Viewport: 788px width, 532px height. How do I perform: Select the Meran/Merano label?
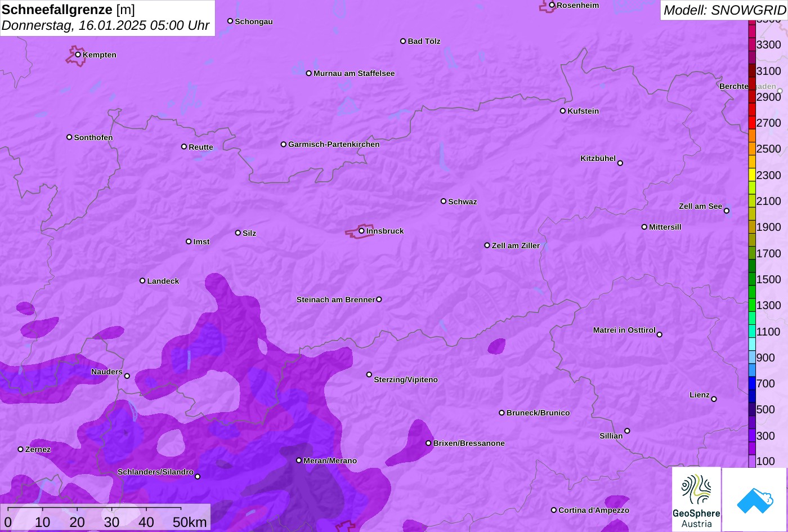pyautogui.click(x=330, y=461)
